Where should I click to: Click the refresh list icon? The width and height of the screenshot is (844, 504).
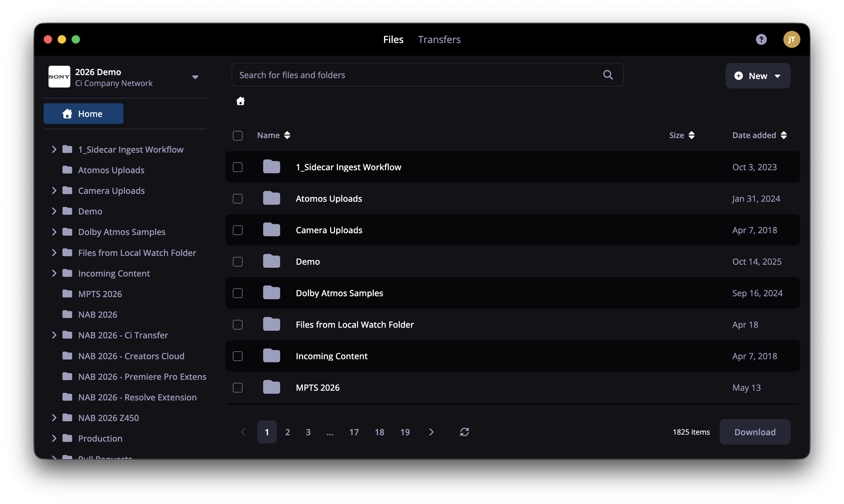464,432
